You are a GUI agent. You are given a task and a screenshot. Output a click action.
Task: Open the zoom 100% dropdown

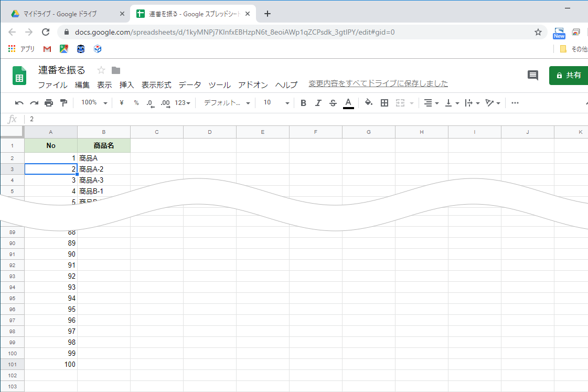(x=94, y=102)
